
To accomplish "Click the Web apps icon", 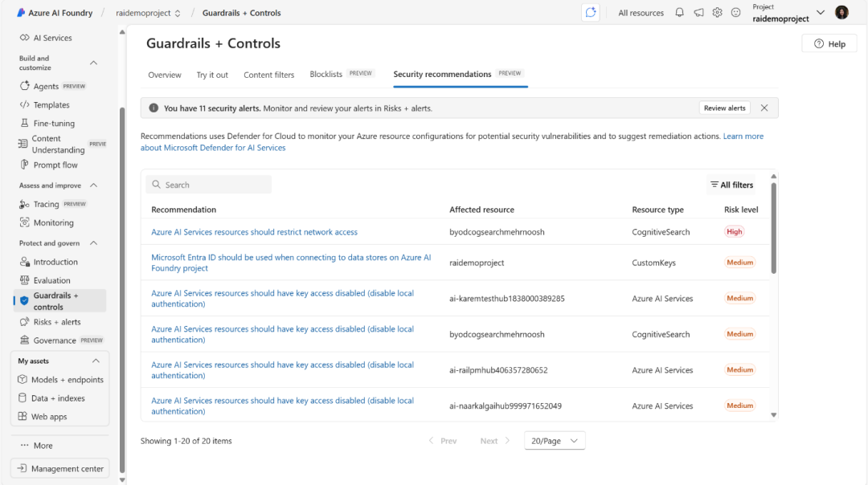I will [x=23, y=417].
